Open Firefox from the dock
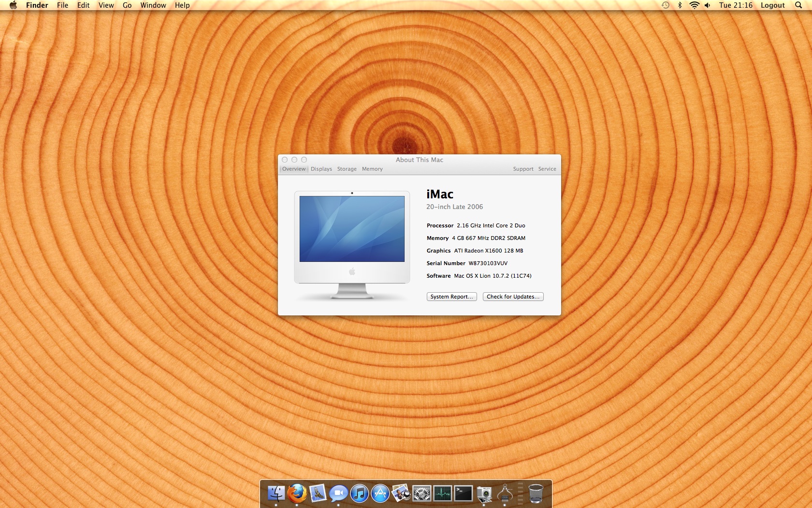Screen dimensions: 812x508 [297, 493]
